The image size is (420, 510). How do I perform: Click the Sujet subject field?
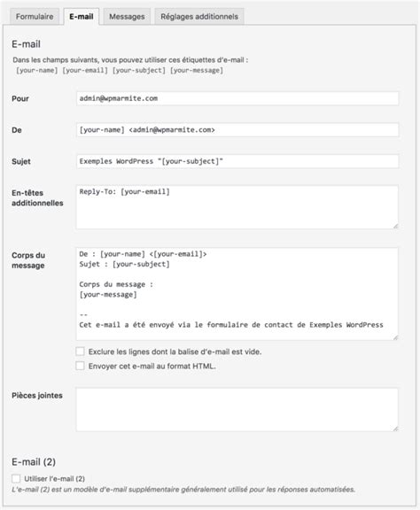[237, 161]
